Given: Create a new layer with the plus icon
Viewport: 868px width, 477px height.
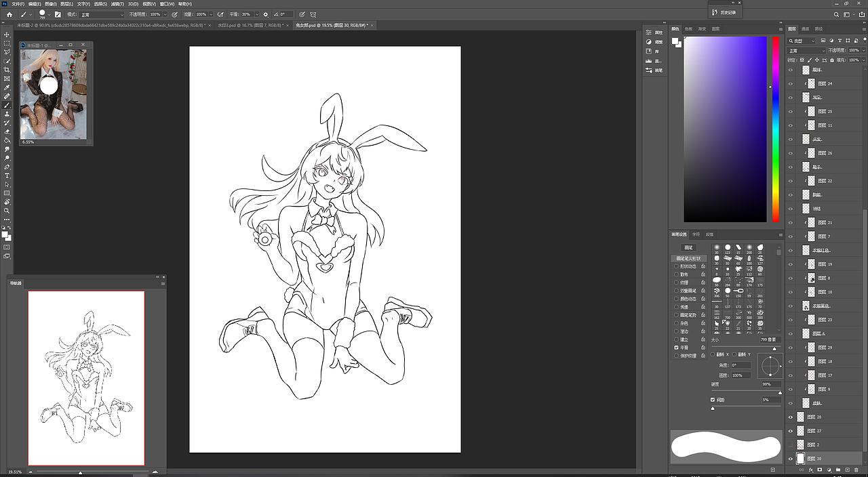Looking at the screenshot, I should click(x=847, y=470).
